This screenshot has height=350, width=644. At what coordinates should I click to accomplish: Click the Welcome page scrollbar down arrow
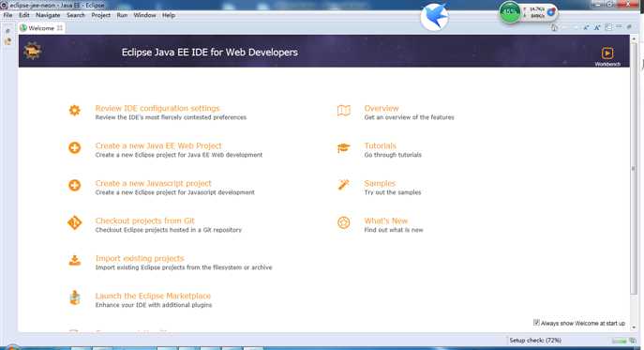pyautogui.click(x=634, y=327)
